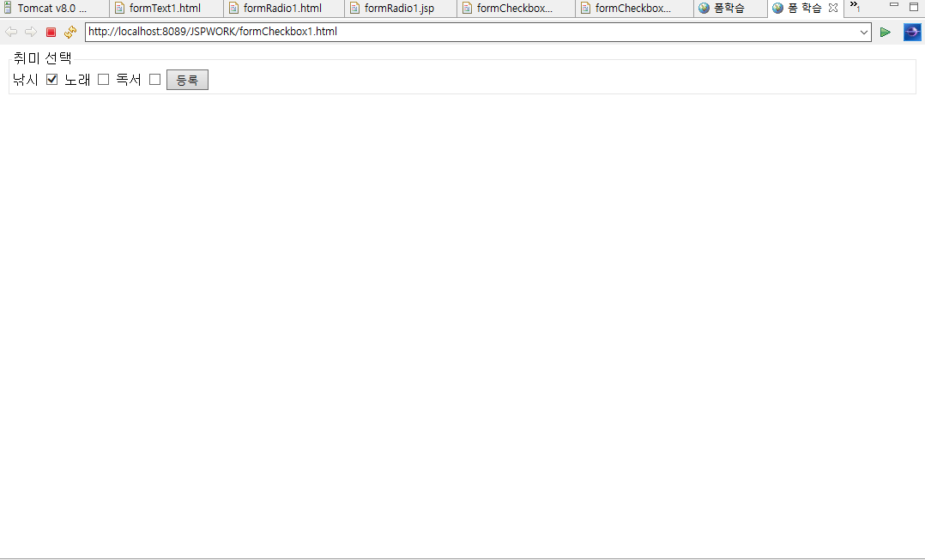The width and height of the screenshot is (925, 560).
Task: Switch to the 폼학습 browser tab
Action: [x=729, y=9]
